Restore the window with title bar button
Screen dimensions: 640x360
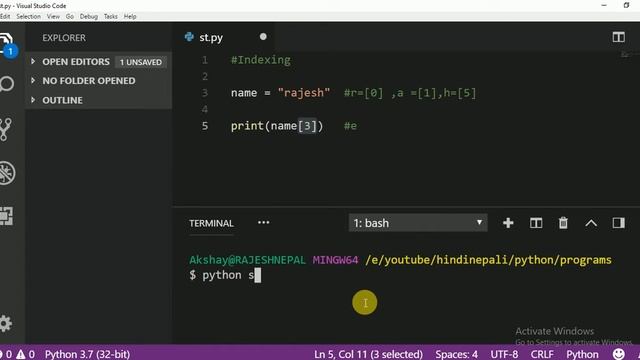click(x=627, y=5)
